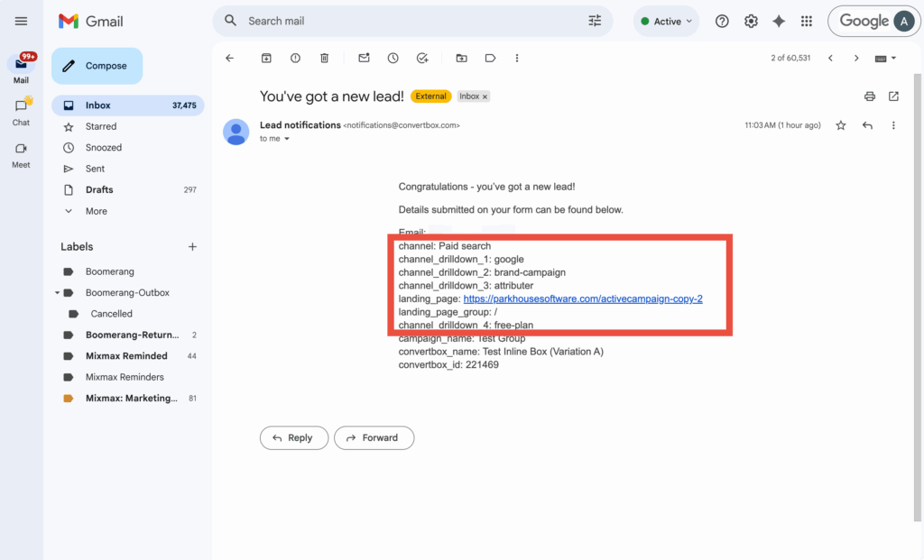
Task: Open the Active status dropdown
Action: pos(667,21)
